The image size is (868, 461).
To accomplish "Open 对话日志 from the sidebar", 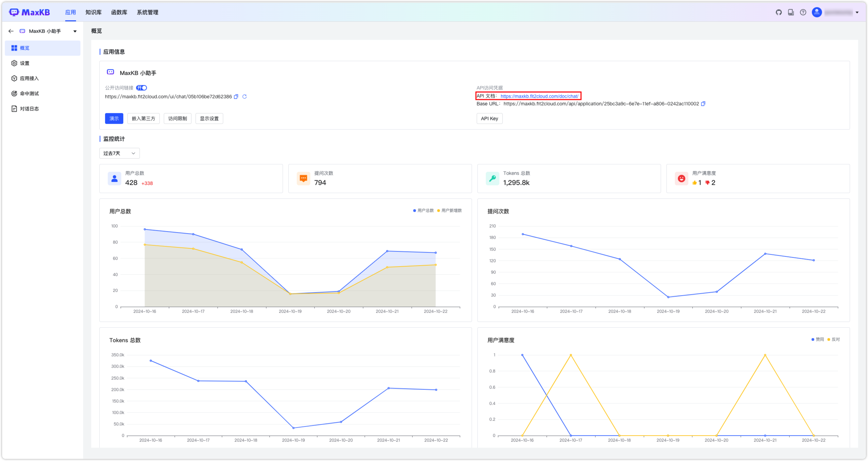I will click(x=29, y=109).
